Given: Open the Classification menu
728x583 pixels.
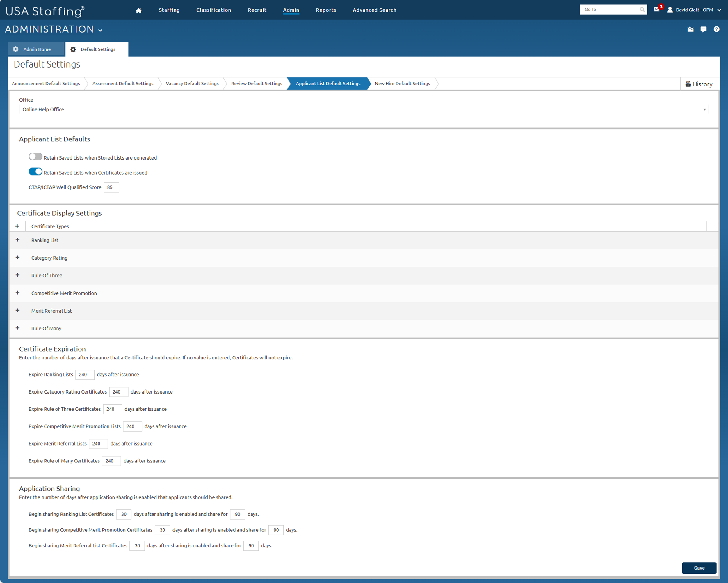Looking at the screenshot, I should coord(214,10).
